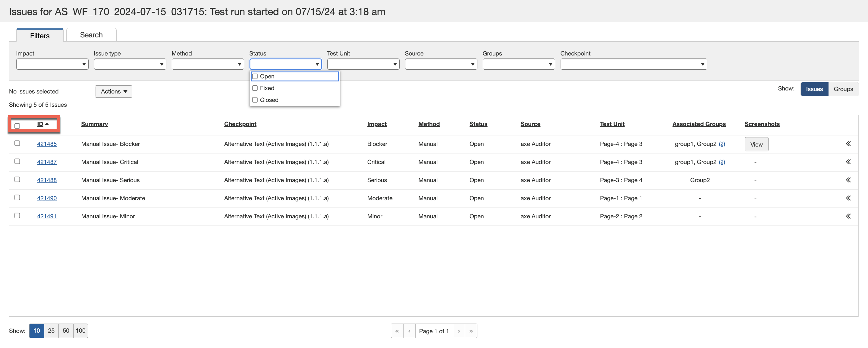The height and width of the screenshot is (348, 868).
Task: Open the Actions dropdown
Action: 113,91
